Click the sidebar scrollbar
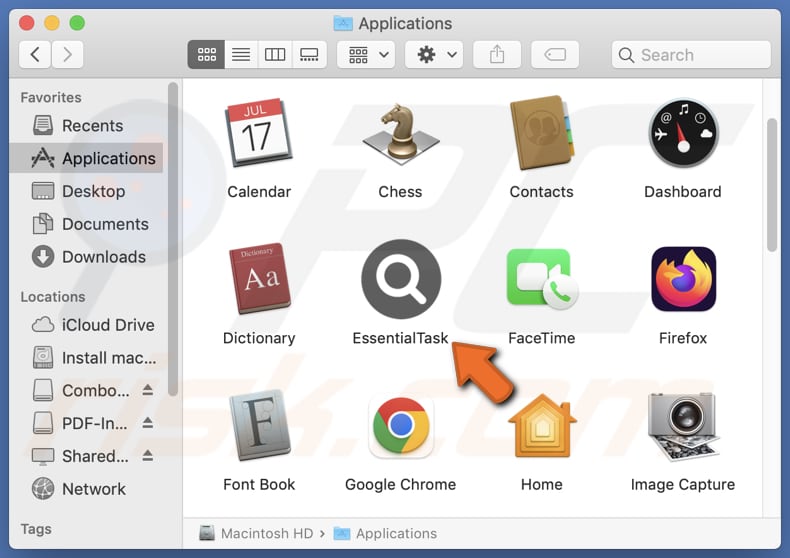This screenshot has height=558, width=790. 173,239
